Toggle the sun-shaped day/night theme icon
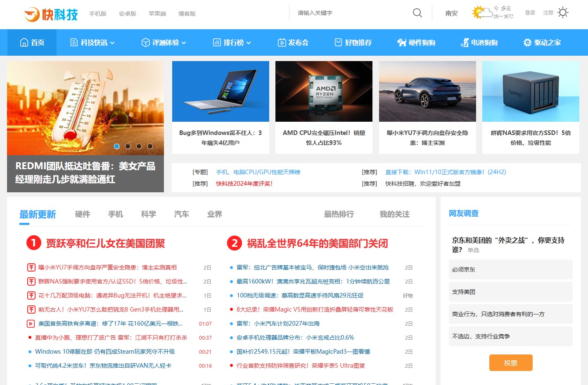 click(563, 12)
